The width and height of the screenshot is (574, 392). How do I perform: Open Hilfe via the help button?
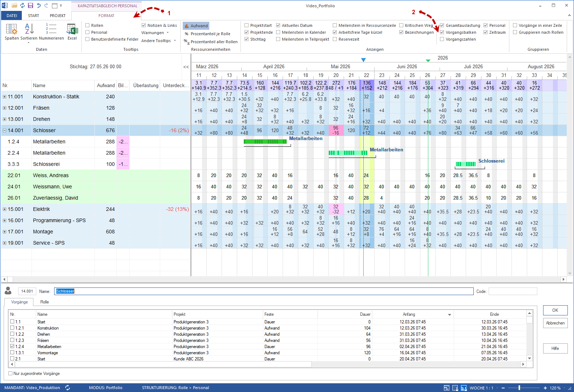(555, 348)
